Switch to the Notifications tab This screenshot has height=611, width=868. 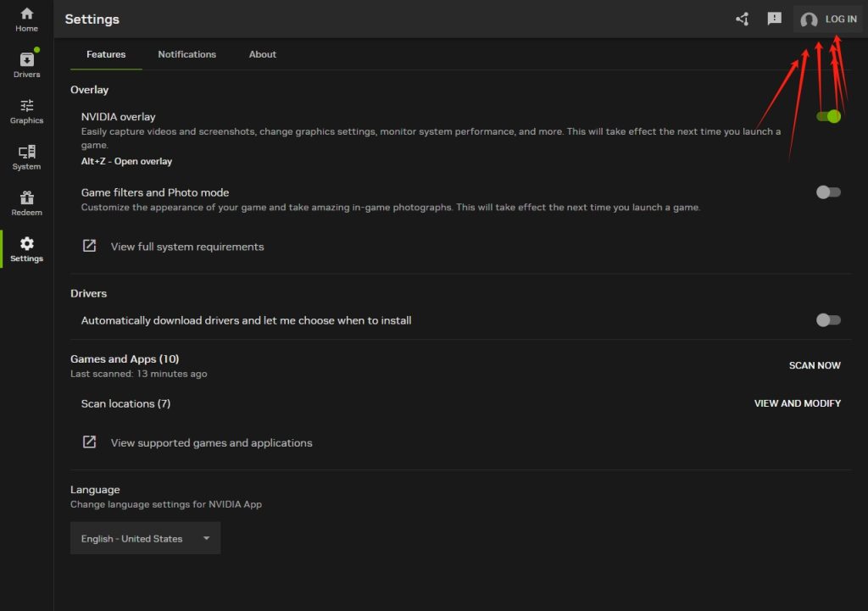pos(187,54)
